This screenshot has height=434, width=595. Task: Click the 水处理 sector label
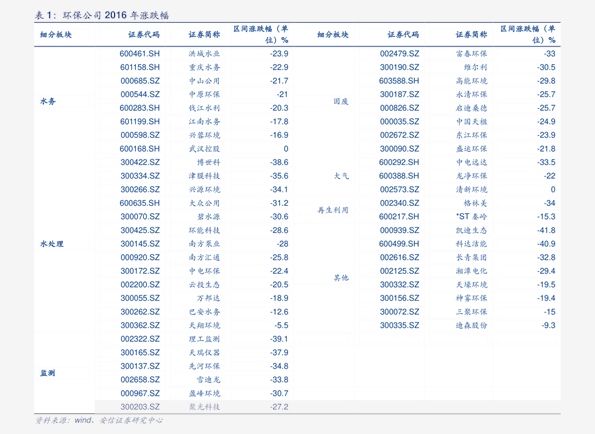[52, 244]
